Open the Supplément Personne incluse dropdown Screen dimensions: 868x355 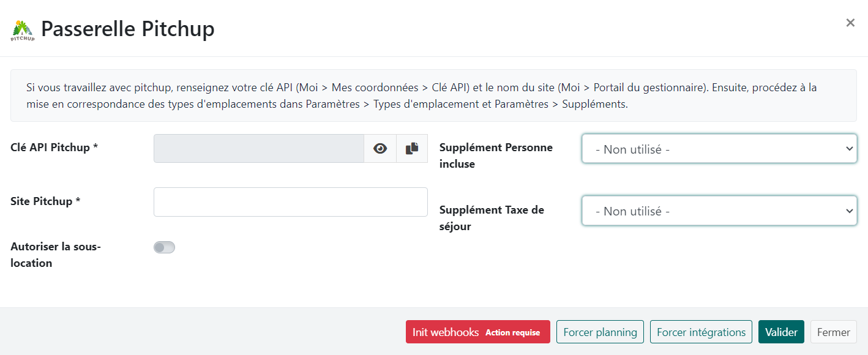click(x=719, y=149)
